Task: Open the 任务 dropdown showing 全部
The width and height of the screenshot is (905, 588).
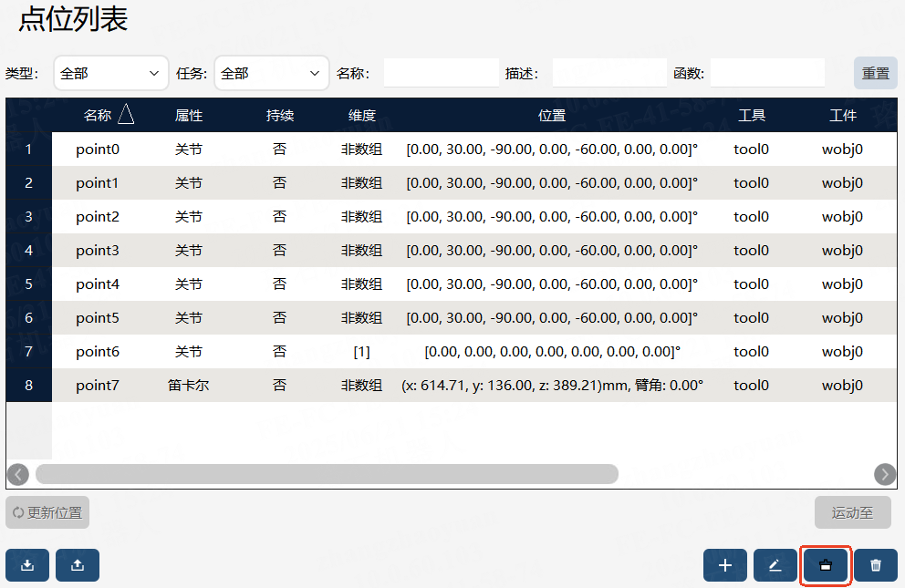Action: (271, 73)
